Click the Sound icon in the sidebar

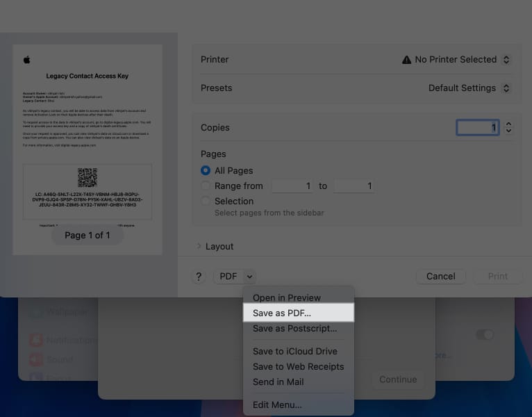pyautogui.click(x=35, y=360)
